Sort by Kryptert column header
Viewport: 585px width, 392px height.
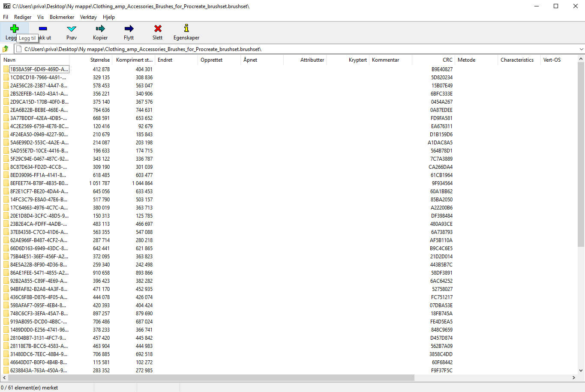[348, 60]
